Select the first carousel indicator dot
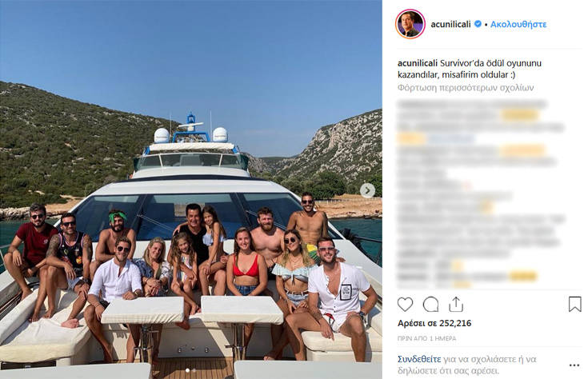This screenshot has height=379, width=588. point(187,370)
